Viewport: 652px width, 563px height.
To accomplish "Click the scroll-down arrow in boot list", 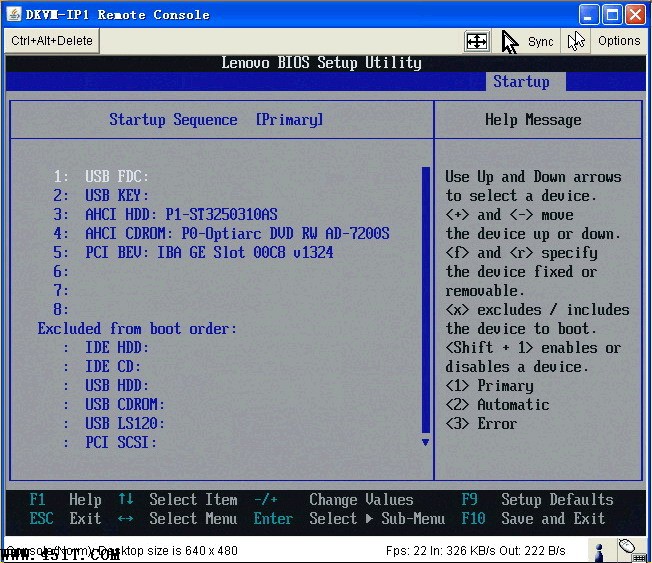I will point(425,442).
